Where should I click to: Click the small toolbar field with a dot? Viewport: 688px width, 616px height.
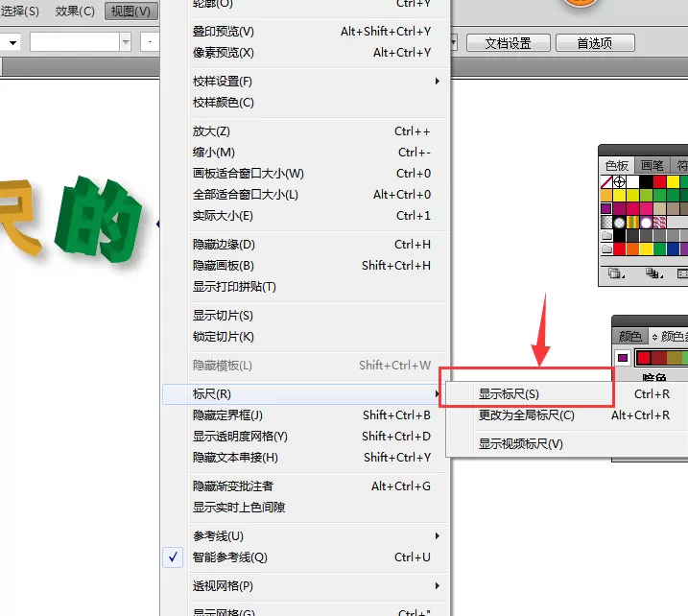150,42
